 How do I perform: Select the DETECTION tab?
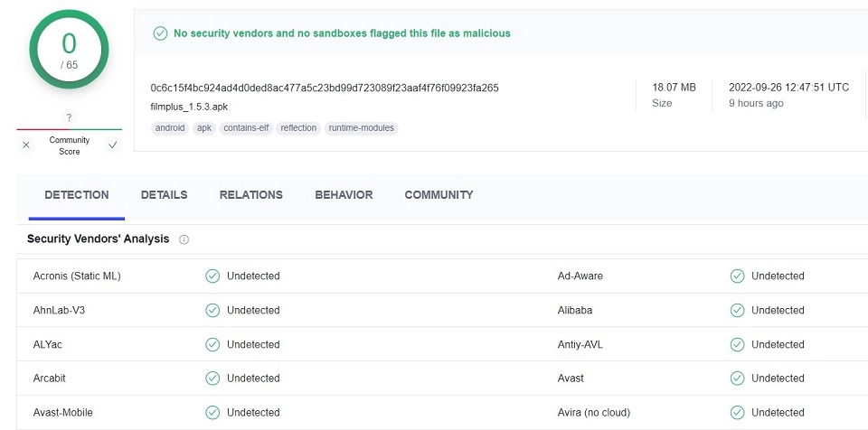point(76,195)
